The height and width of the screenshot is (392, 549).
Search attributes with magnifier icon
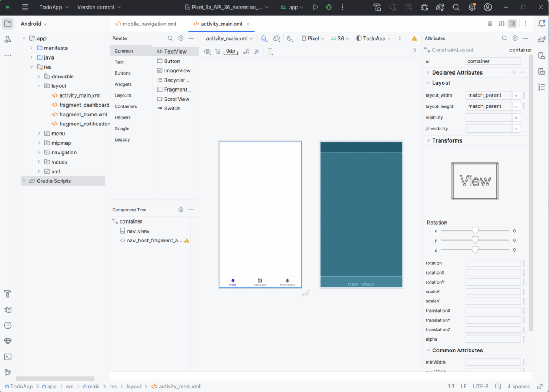(x=505, y=38)
